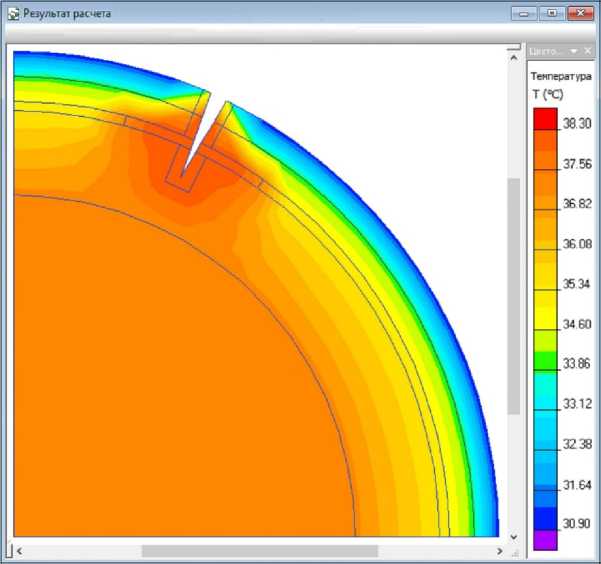Click the purple swatch at legend bottom
The height and width of the screenshot is (564, 601).
point(545,541)
